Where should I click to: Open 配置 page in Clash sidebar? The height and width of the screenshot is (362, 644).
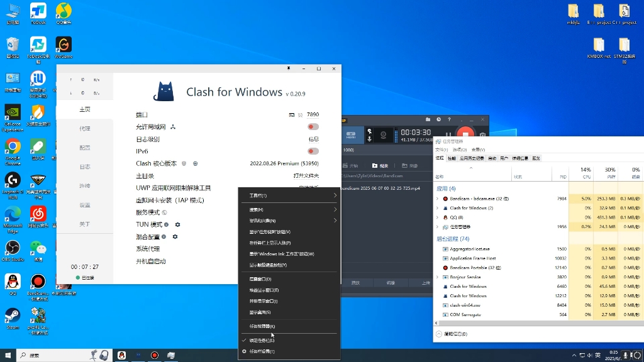[x=85, y=148]
